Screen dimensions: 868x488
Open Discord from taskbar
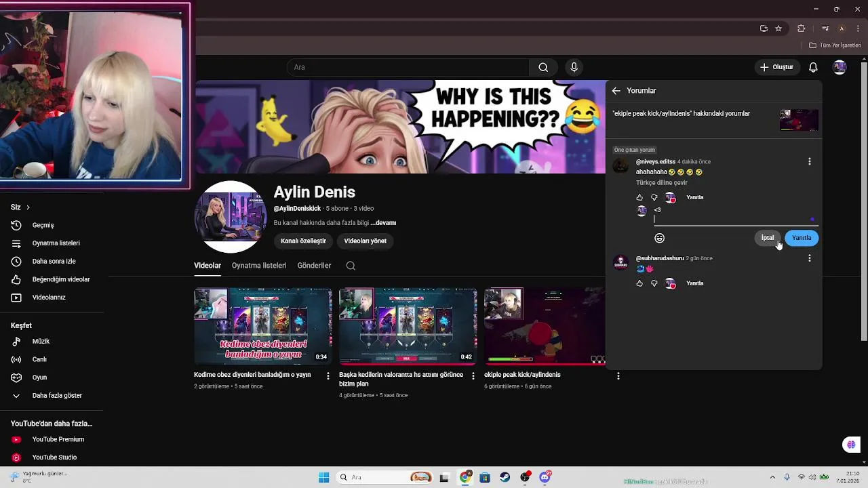[x=545, y=478]
